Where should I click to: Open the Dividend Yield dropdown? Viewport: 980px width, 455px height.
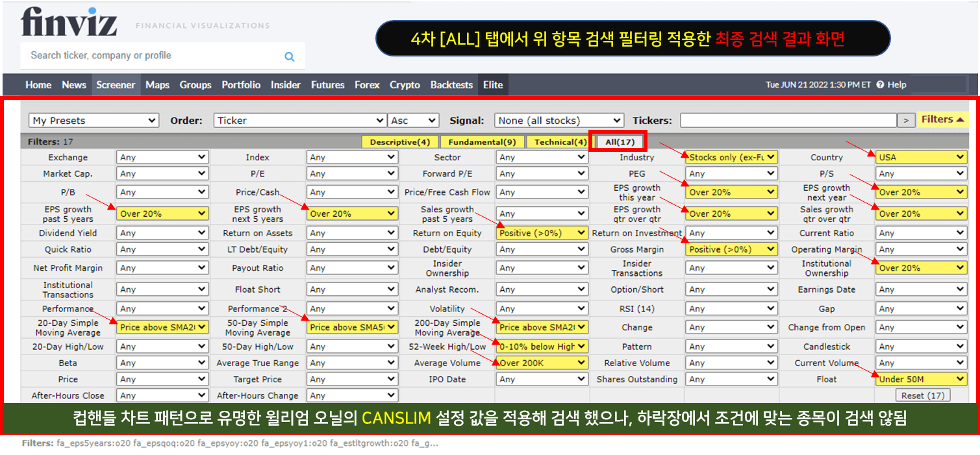pos(162,232)
